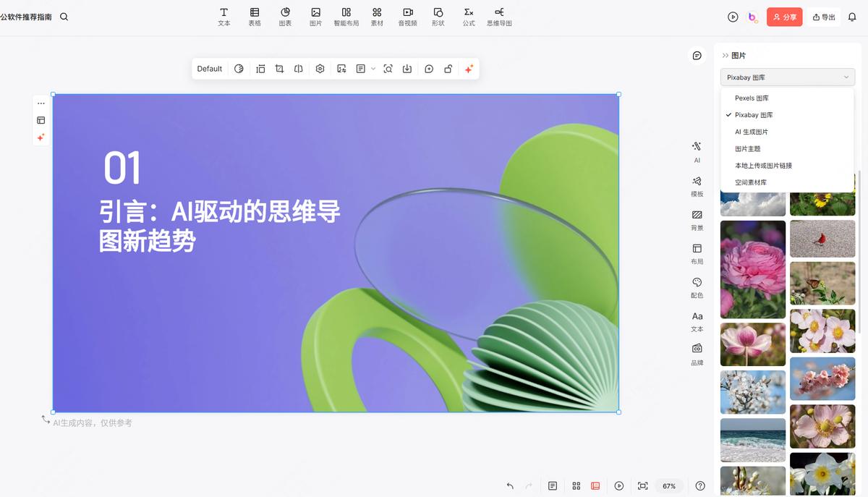The width and height of the screenshot is (868, 497).
Task: Insert a chart with 图表 tool
Action: click(285, 17)
